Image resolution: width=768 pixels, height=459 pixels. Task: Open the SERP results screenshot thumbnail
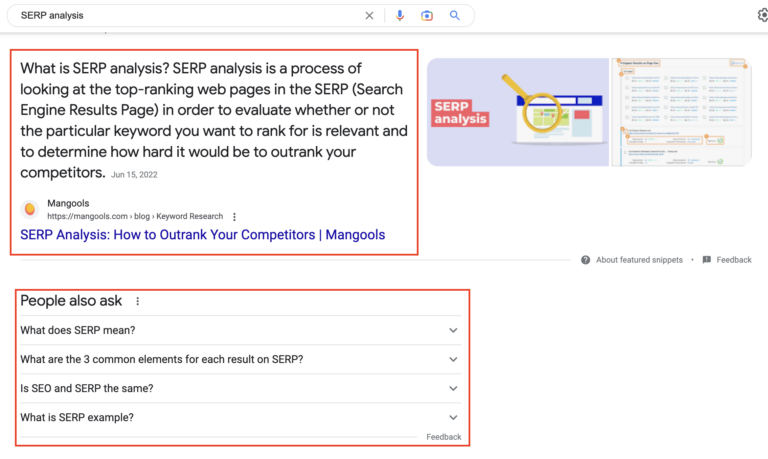click(x=681, y=112)
